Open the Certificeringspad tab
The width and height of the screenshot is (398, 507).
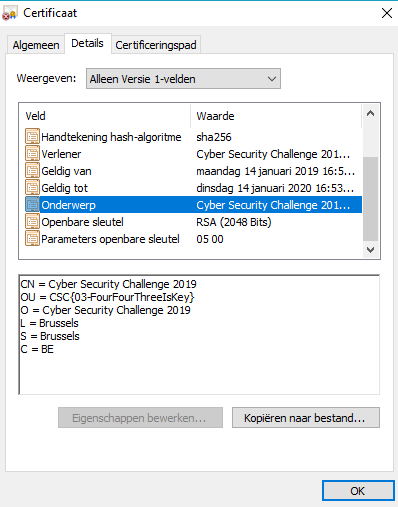click(x=156, y=45)
